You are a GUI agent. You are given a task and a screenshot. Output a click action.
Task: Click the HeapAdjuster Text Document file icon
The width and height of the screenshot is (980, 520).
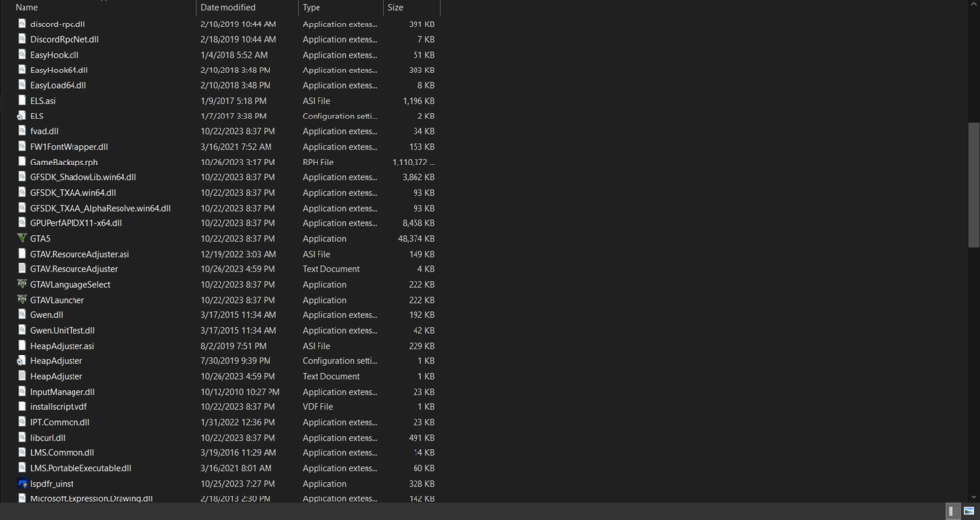[22, 376]
